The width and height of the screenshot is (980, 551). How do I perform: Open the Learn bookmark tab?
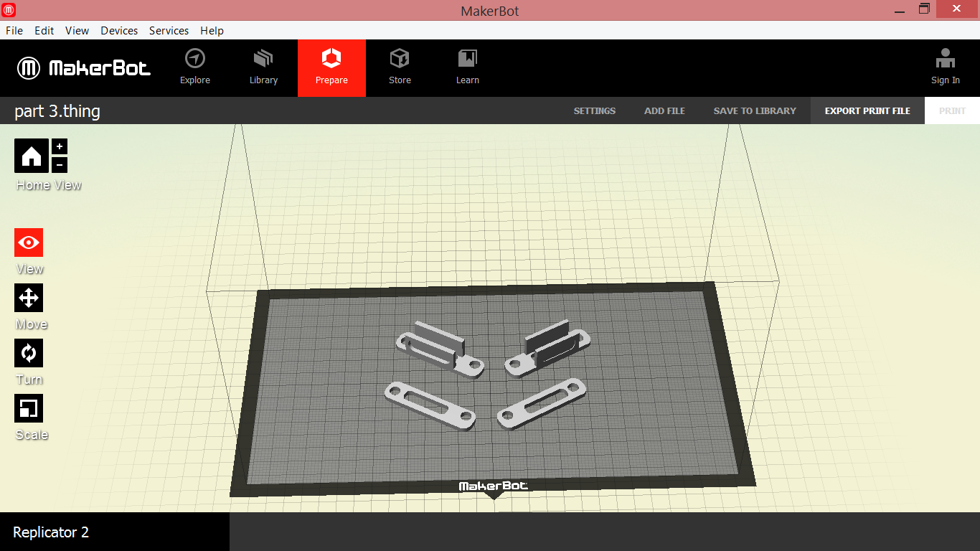(x=468, y=67)
